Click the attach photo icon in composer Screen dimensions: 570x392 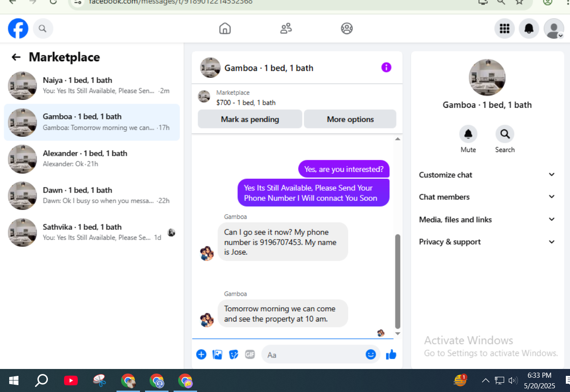(217, 354)
